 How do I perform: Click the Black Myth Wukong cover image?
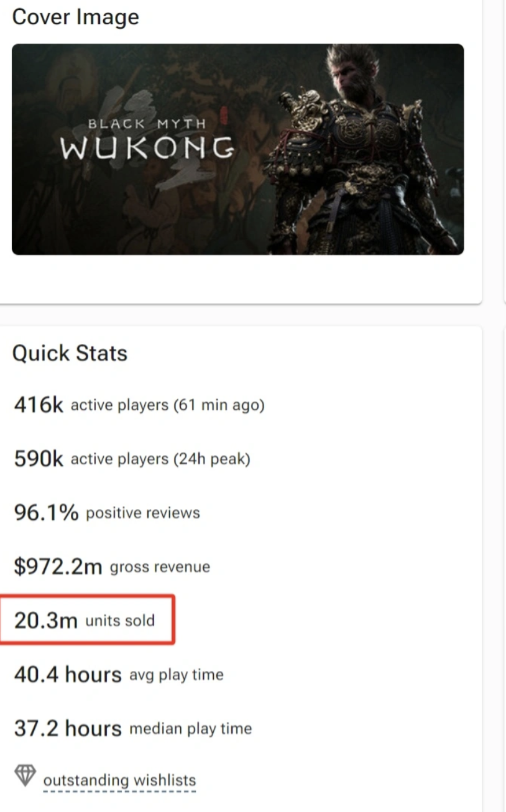point(237,149)
